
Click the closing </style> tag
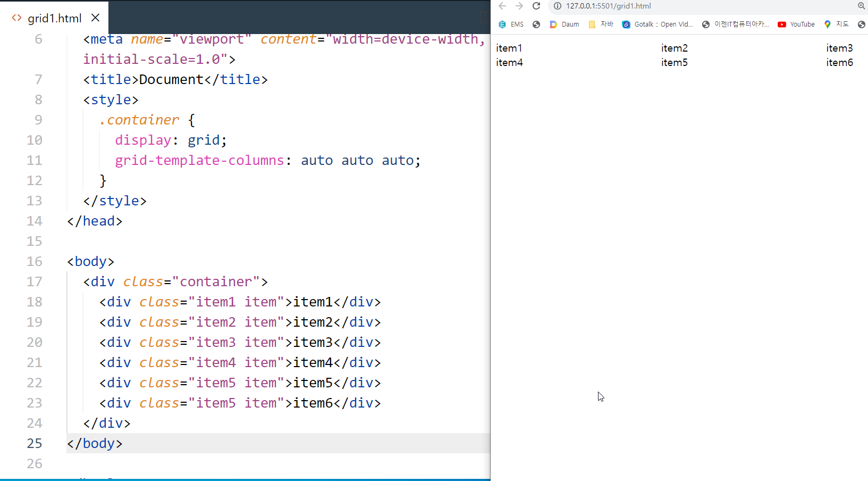115,201
